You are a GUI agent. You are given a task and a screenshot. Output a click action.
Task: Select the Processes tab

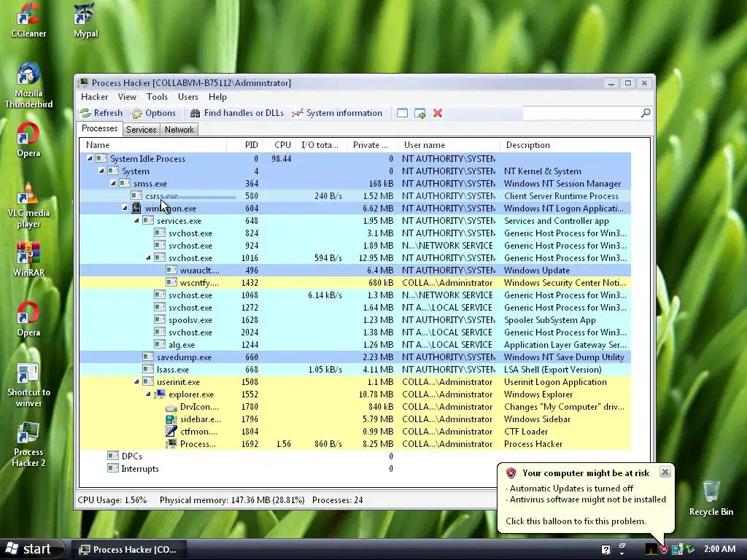[99, 128]
